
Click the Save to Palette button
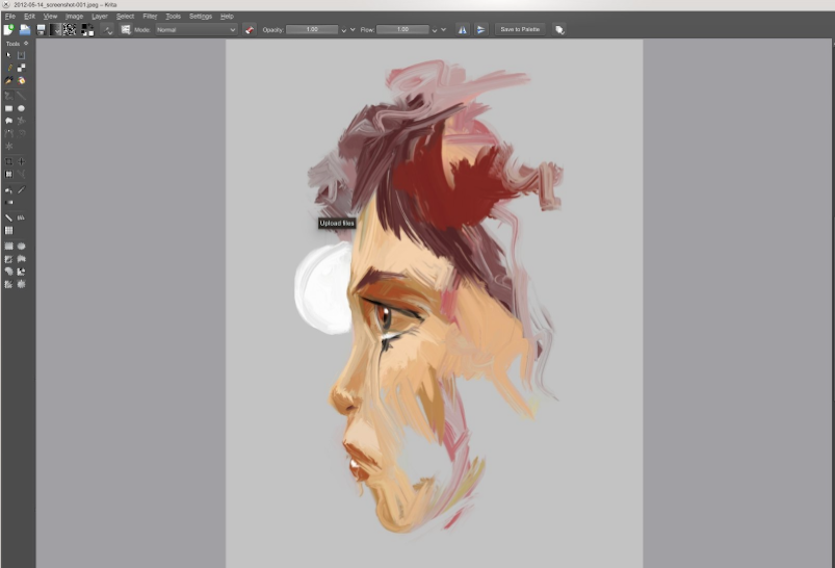(x=520, y=30)
